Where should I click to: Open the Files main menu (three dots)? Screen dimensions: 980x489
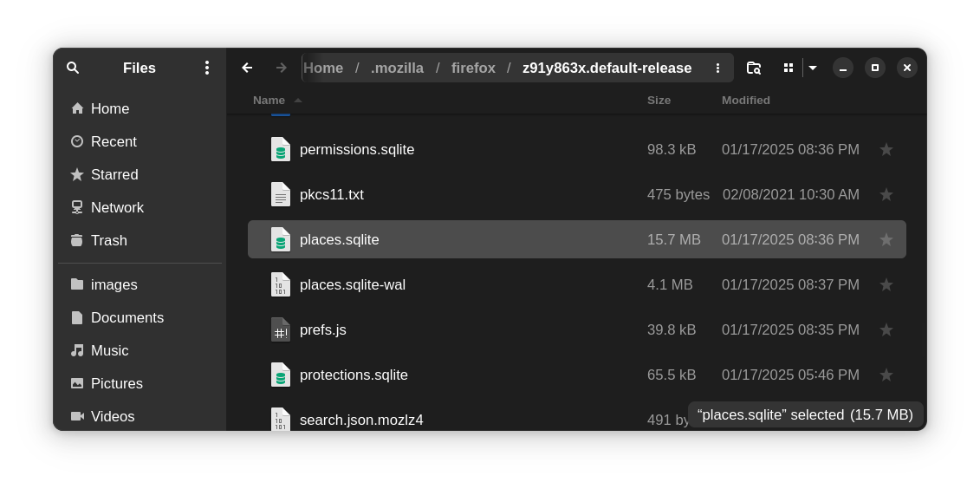click(x=206, y=68)
